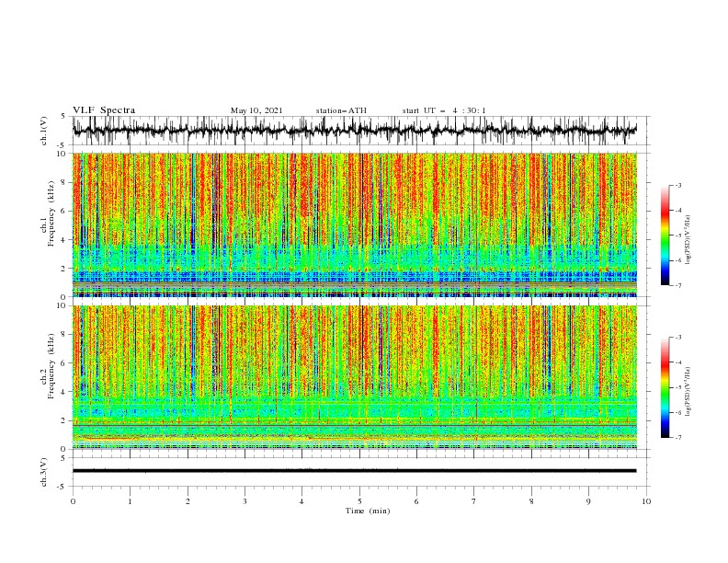This screenshot has height=563, width=728.
Task: Click the 'VLF Spectra' title text
Action: (x=104, y=110)
